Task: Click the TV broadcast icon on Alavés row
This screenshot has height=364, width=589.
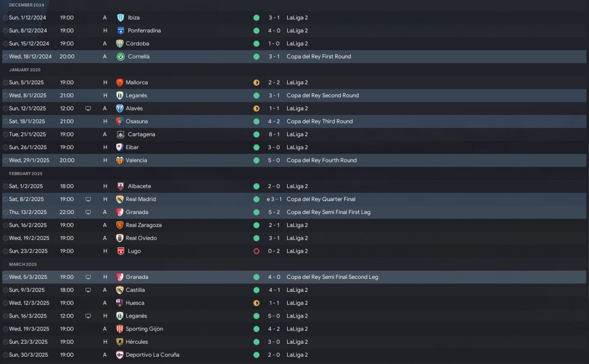Action: click(88, 109)
